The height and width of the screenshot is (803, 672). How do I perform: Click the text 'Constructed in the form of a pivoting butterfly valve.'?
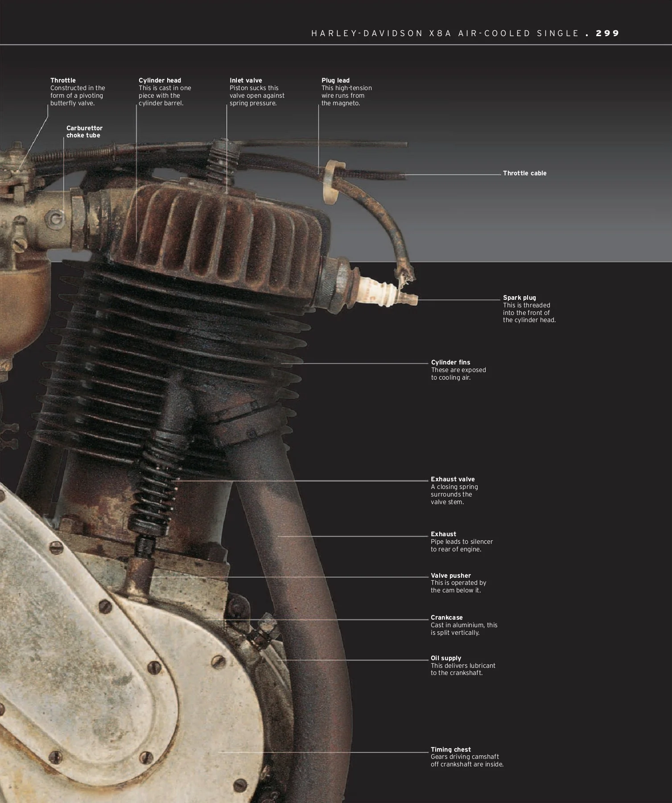click(x=78, y=95)
